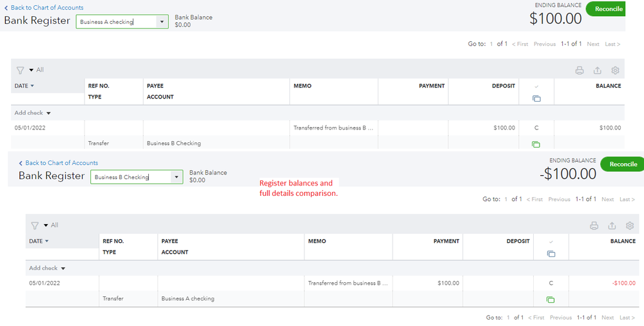The width and height of the screenshot is (644, 326).
Task: Open the Business A checking account dropdown
Action: (x=161, y=22)
